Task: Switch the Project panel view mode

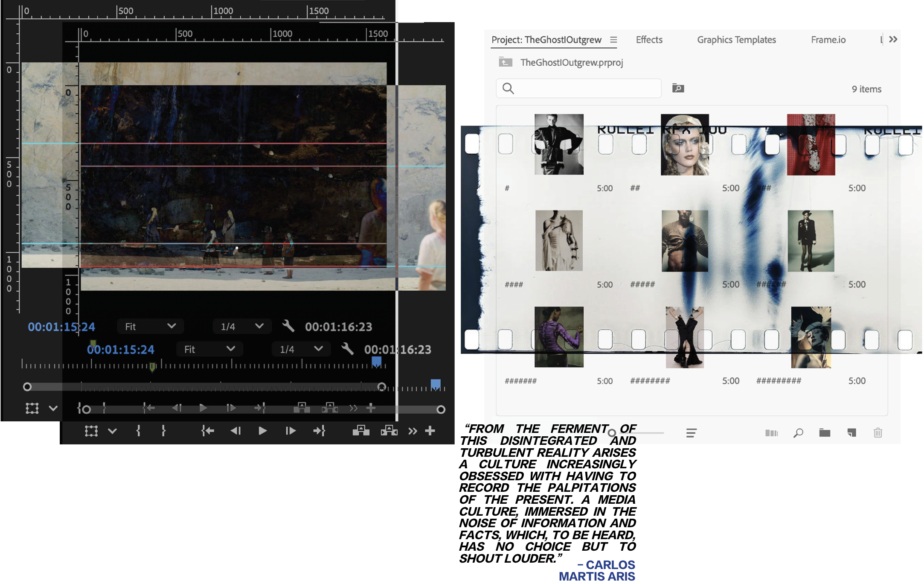Action: click(772, 432)
